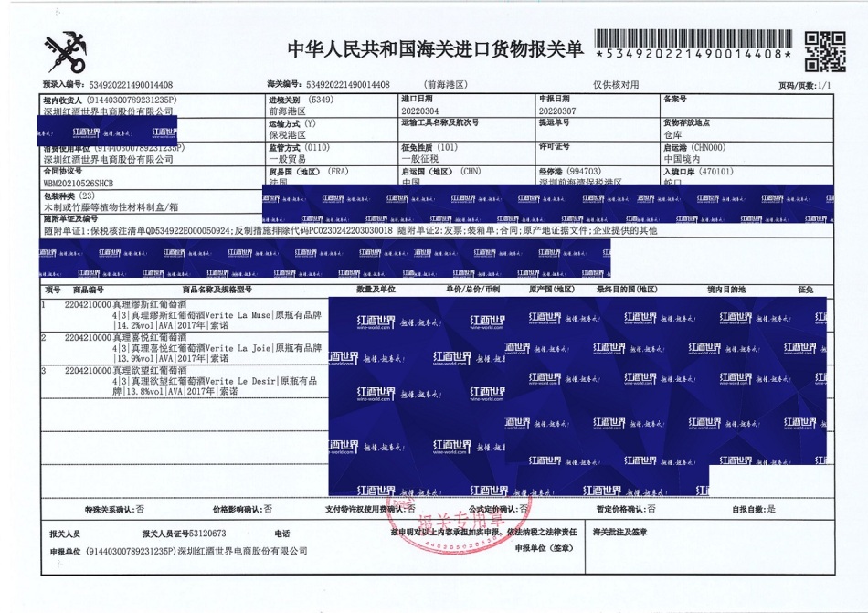Click the 电话 label

(x=282, y=534)
